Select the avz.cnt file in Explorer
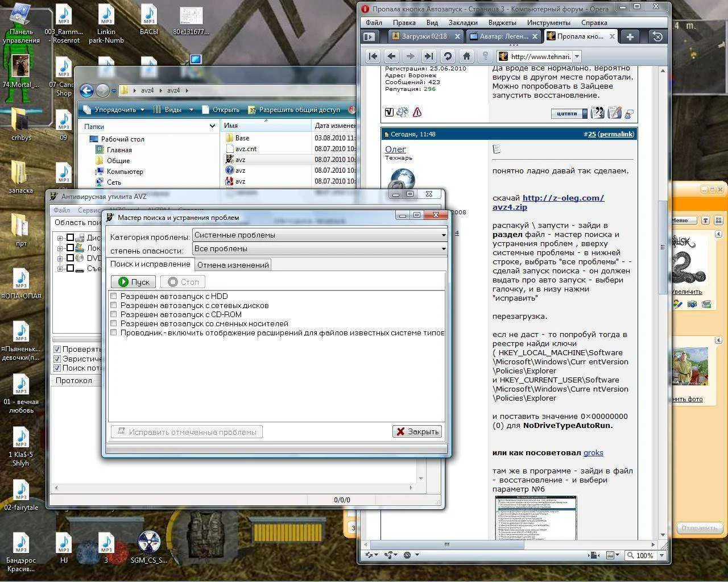The image size is (728, 582). pyautogui.click(x=246, y=149)
